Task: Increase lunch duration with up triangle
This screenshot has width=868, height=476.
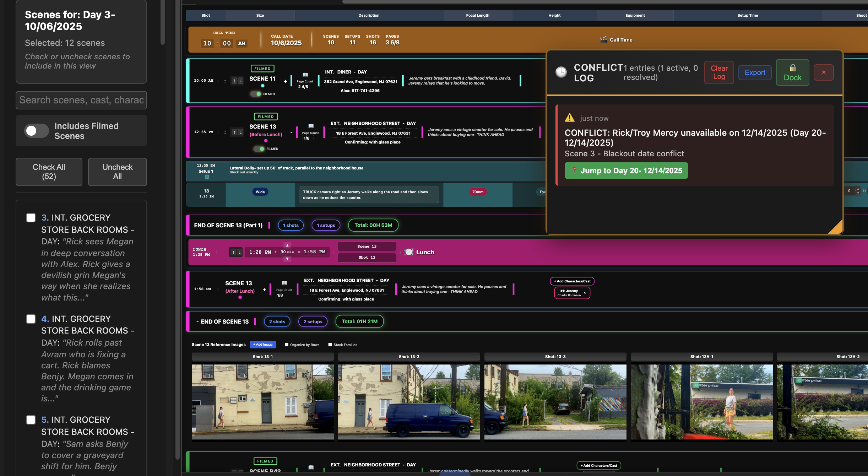Action: pyautogui.click(x=287, y=245)
